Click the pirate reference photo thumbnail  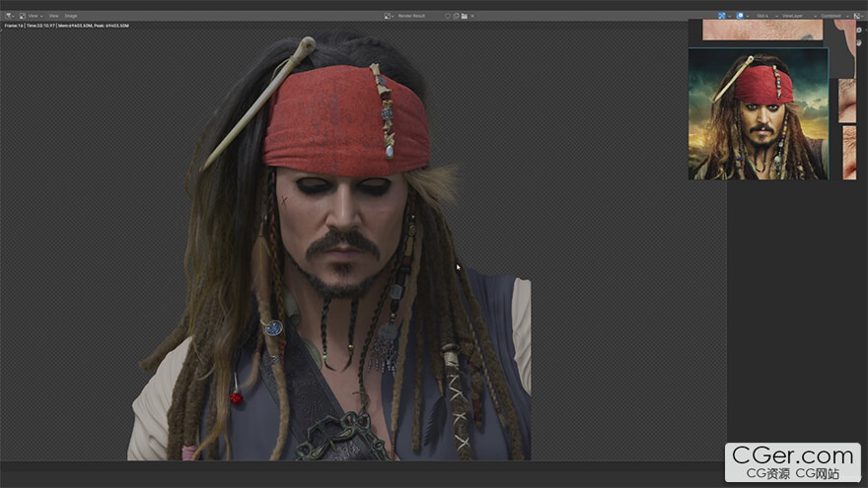pyautogui.click(x=758, y=114)
